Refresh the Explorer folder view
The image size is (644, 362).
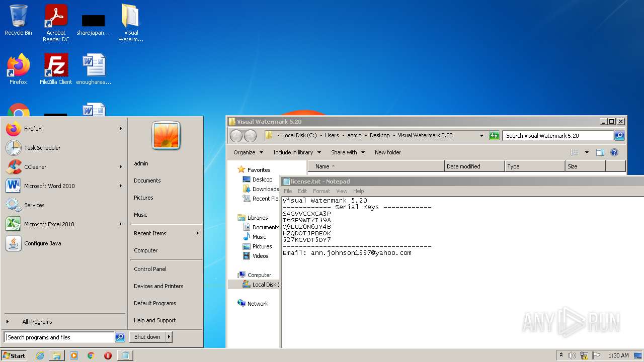[x=494, y=136]
